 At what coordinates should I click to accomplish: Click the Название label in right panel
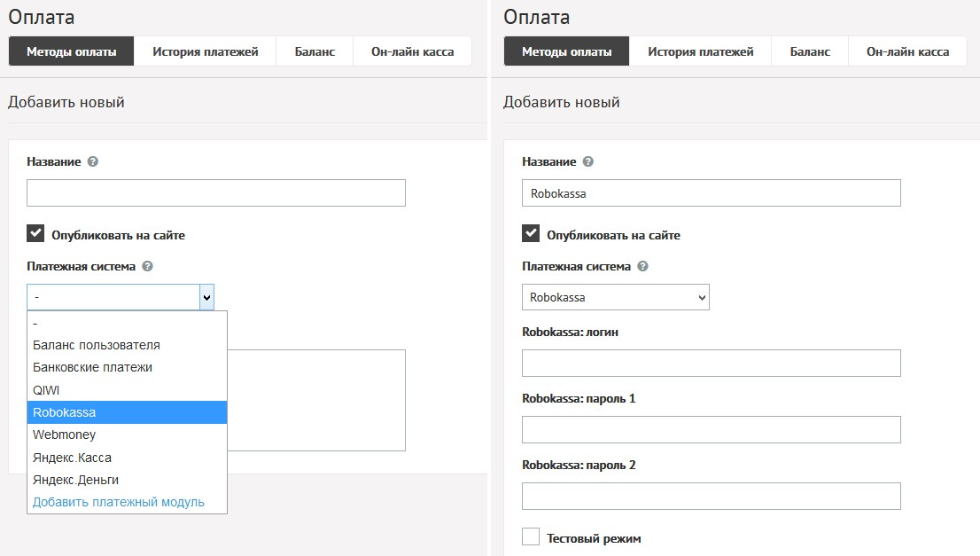[548, 161]
